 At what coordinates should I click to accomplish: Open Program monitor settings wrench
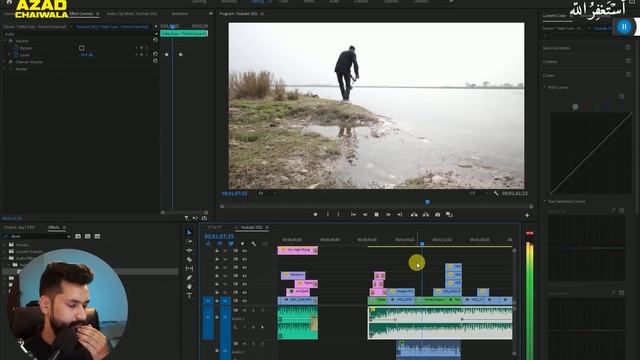[496, 193]
